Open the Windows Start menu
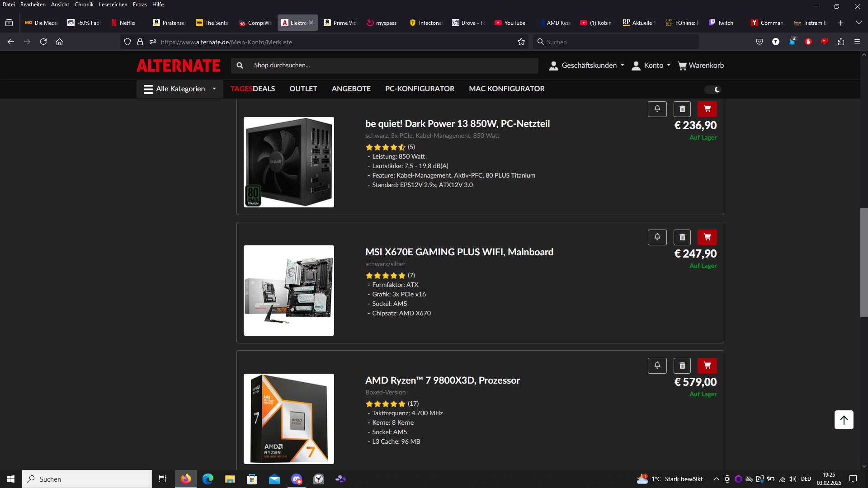The height and width of the screenshot is (488, 868). [11, 479]
